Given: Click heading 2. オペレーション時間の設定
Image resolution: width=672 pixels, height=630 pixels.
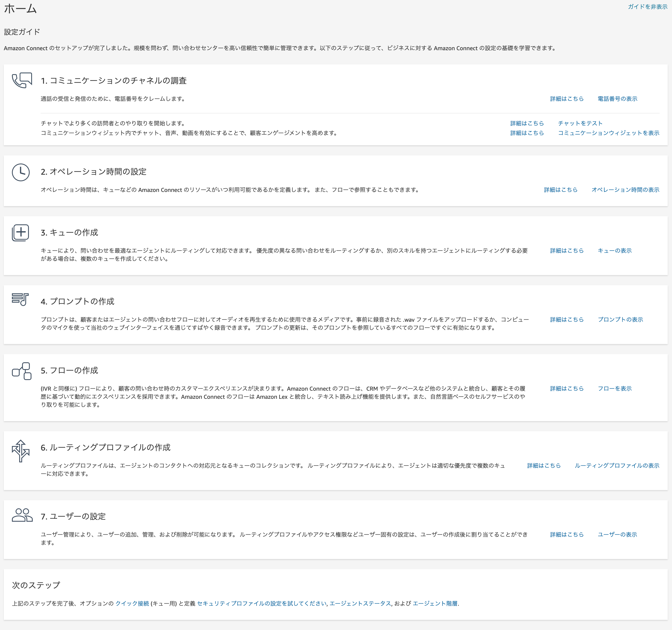Looking at the screenshot, I should coord(94,172).
